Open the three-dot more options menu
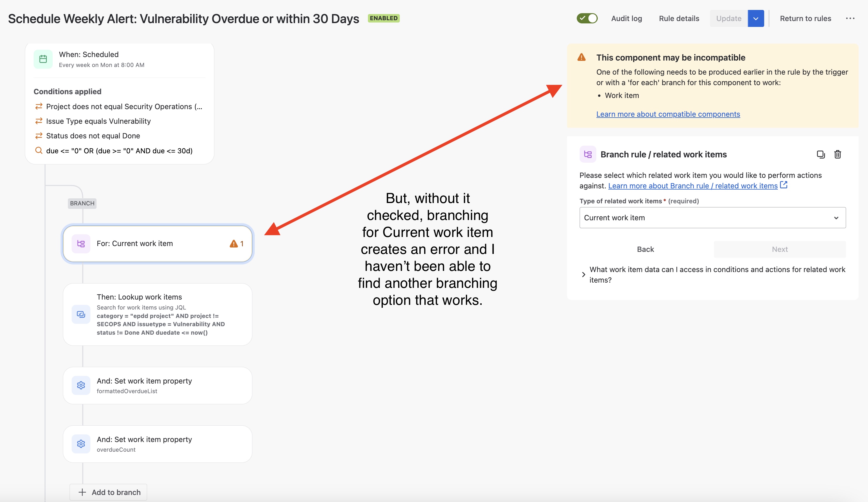The width and height of the screenshot is (868, 502). [x=850, y=18]
